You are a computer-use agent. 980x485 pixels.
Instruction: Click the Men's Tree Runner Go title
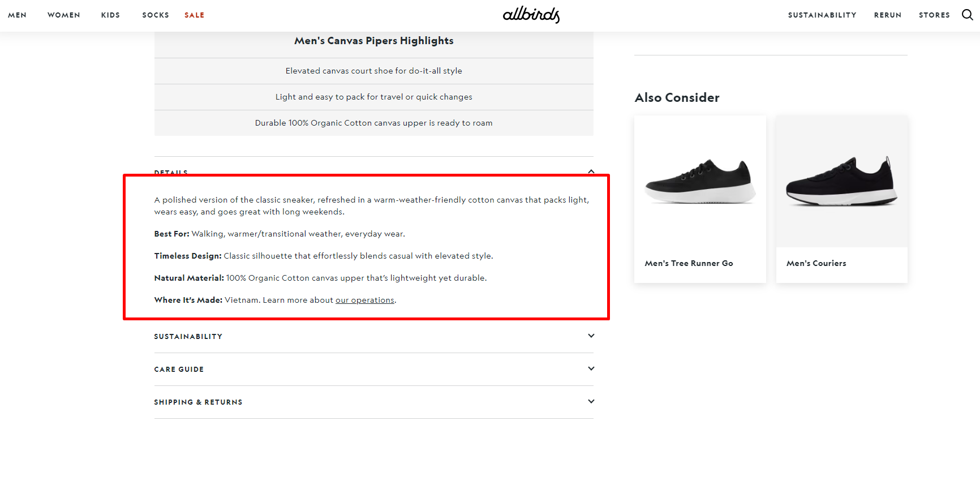click(x=689, y=263)
